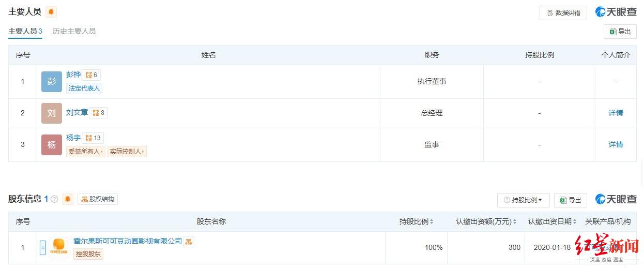Click the bell alert icon beside 主要人员

click(x=51, y=12)
